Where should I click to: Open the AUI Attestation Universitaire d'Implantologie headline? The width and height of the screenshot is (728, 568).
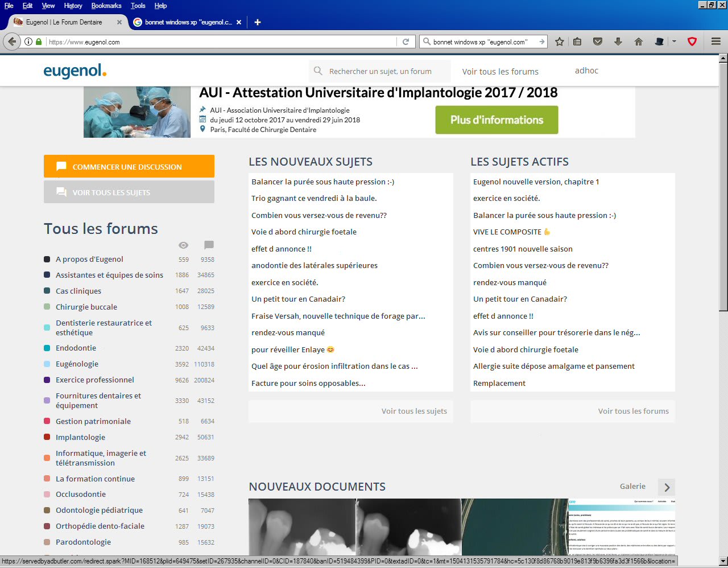[x=378, y=93]
